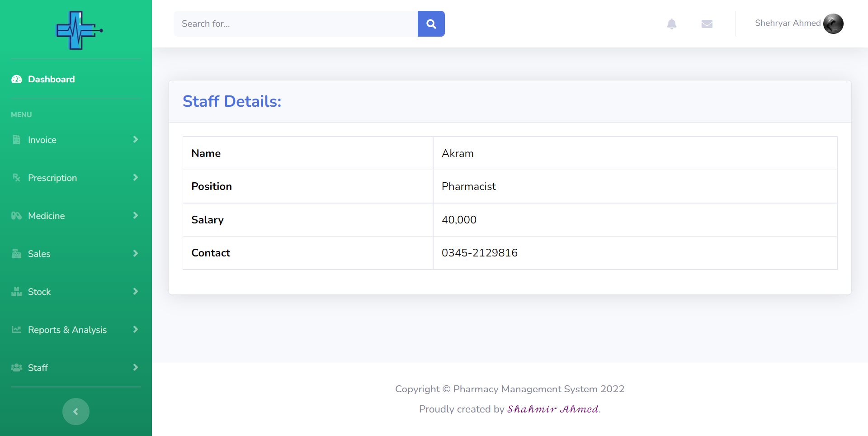
Task: Click the blue search magnifier button
Action: [x=431, y=24]
